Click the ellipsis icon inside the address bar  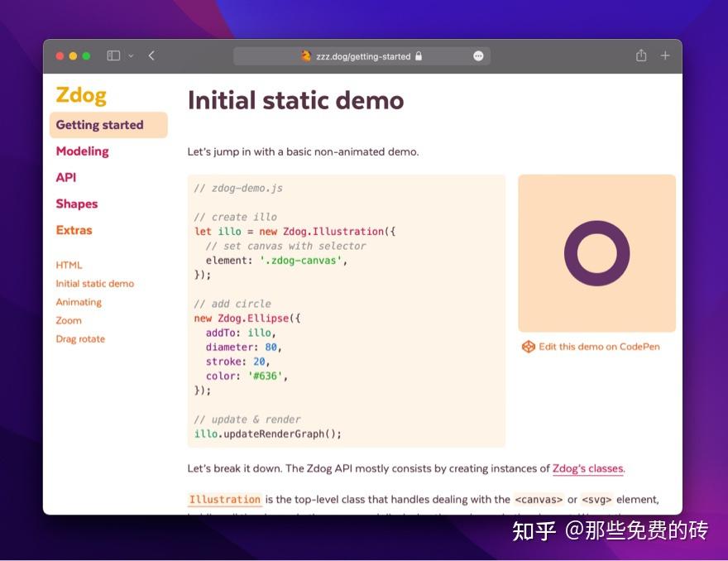tap(478, 56)
